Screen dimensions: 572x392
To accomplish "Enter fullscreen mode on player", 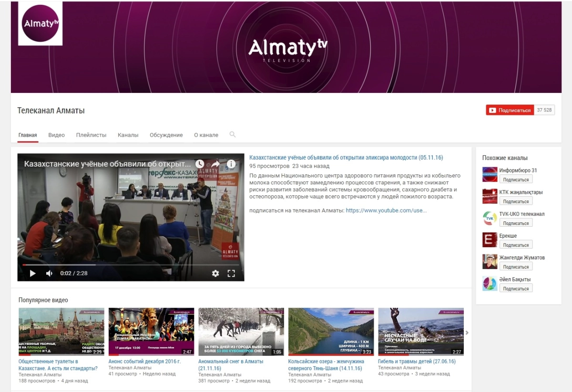I will click(231, 273).
